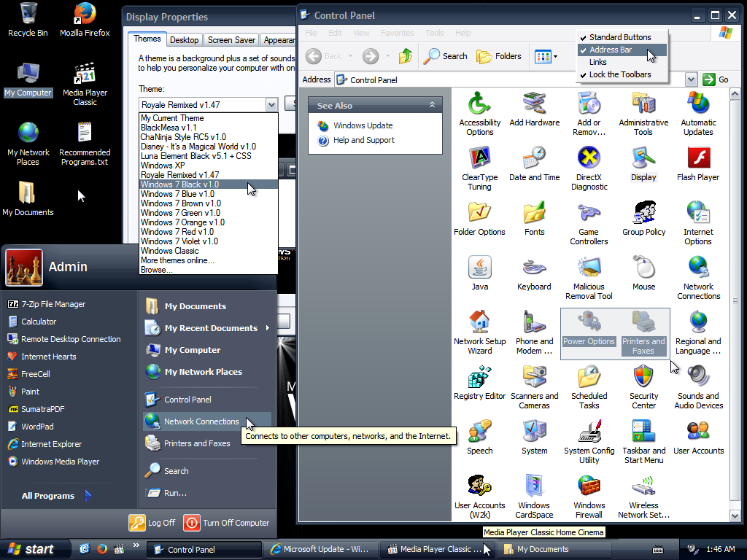Image resolution: width=747 pixels, height=560 pixels.
Task: Open System Config Utility icon
Action: (x=589, y=441)
